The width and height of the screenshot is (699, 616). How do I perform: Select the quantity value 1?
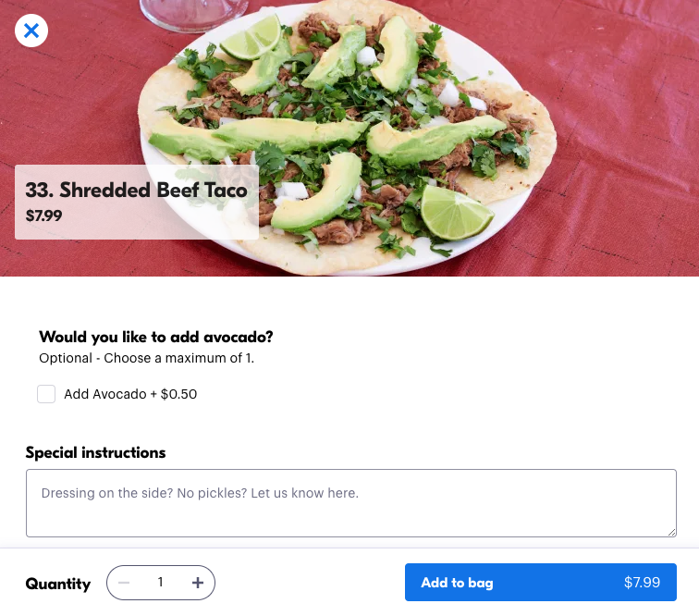tap(161, 583)
